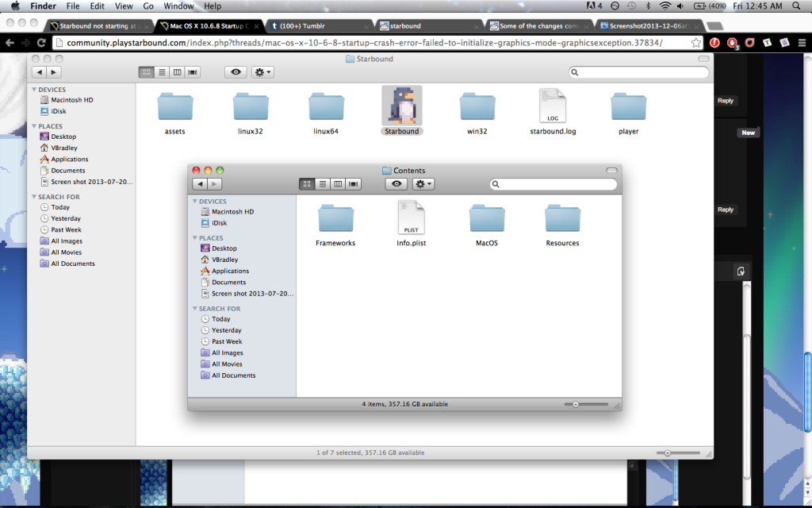Click the back arrow in the Starbound window
Viewport: 812px width, 508px height.
click(39, 71)
